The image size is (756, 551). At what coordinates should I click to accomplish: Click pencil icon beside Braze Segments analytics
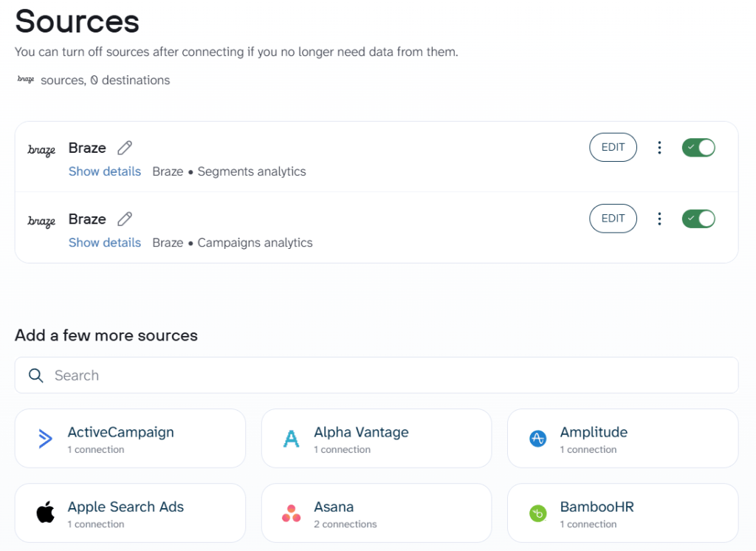click(x=125, y=148)
